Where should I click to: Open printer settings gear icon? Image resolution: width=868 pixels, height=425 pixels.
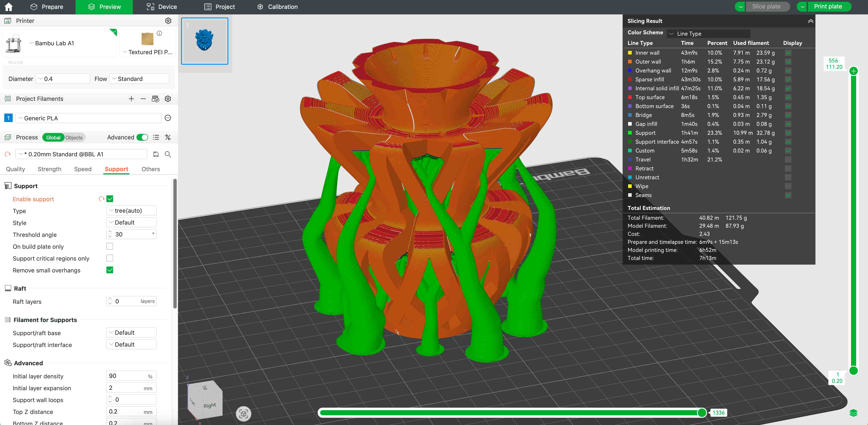168,21
